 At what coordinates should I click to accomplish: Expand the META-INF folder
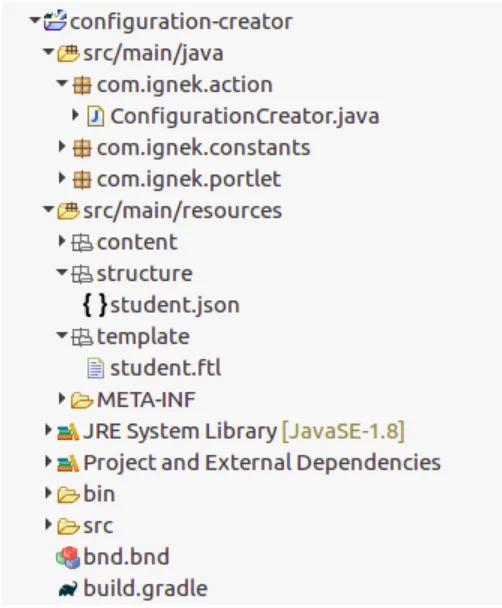tap(61, 398)
